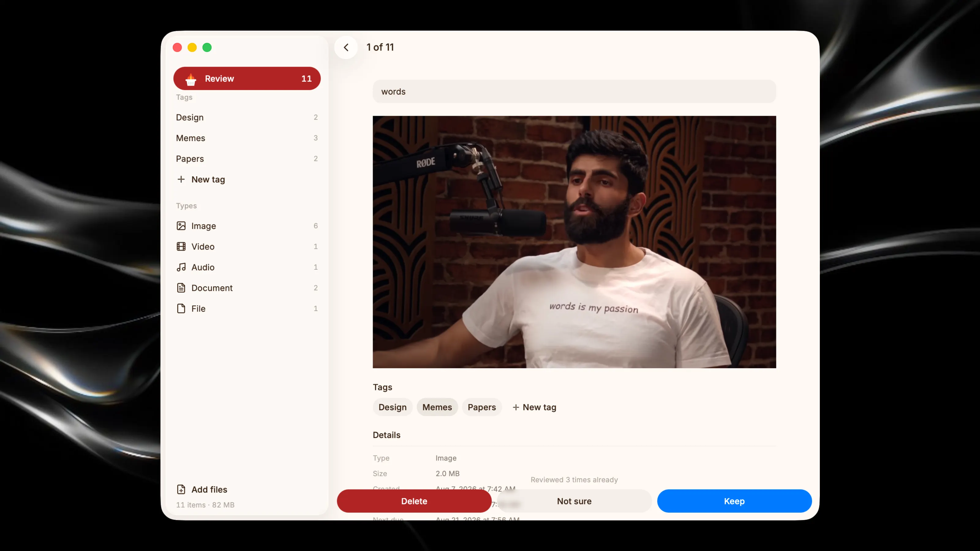Click the '11 items · 82 MB' status text

point(205,505)
